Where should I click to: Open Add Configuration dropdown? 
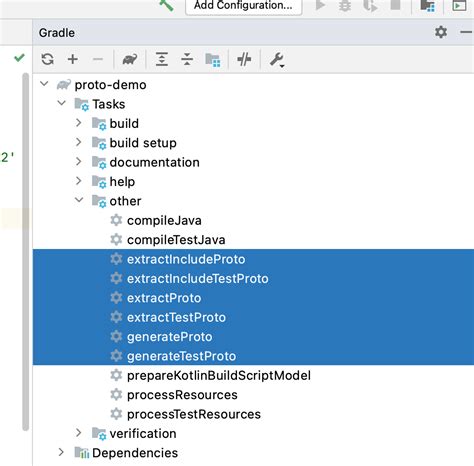pos(244,6)
